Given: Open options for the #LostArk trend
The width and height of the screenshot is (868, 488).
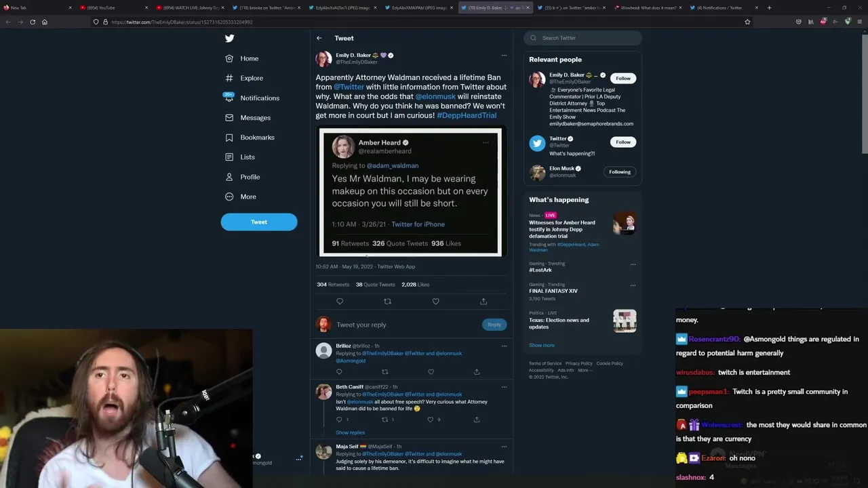Looking at the screenshot, I should click(x=633, y=264).
